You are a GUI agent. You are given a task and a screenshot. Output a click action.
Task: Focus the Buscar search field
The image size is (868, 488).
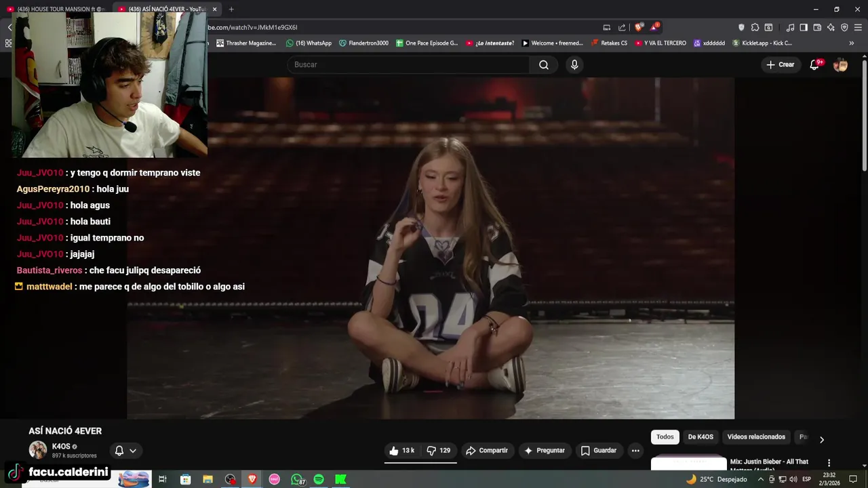point(409,64)
